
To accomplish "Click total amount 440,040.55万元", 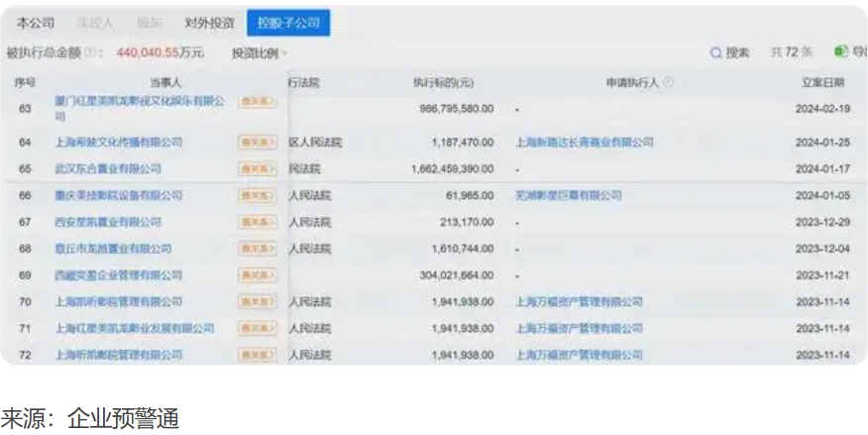I will (160, 53).
